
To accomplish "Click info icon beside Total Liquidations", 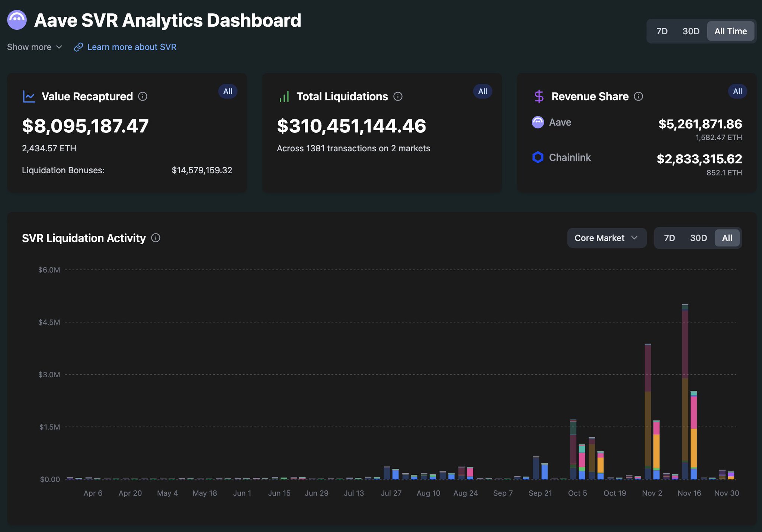I will [398, 97].
